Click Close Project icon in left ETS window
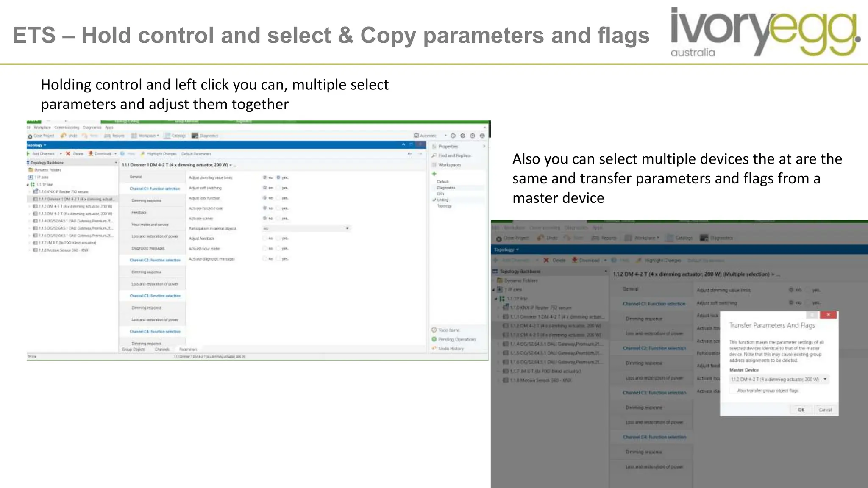868x488 pixels. [30, 136]
